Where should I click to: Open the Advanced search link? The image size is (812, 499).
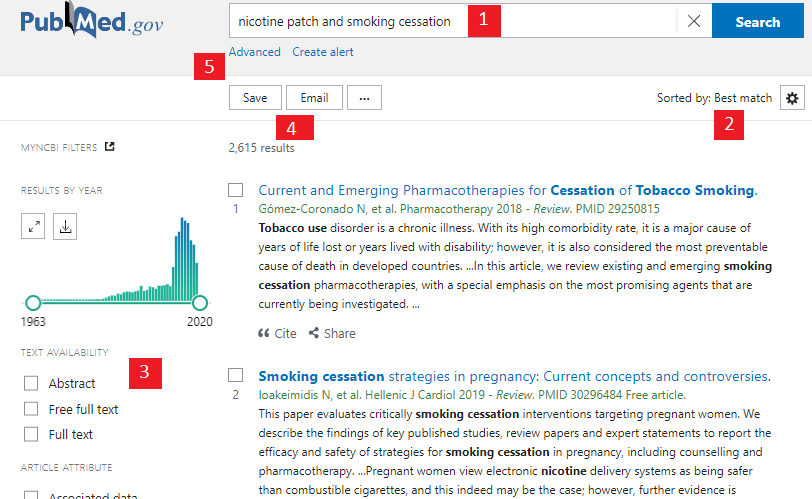click(254, 52)
